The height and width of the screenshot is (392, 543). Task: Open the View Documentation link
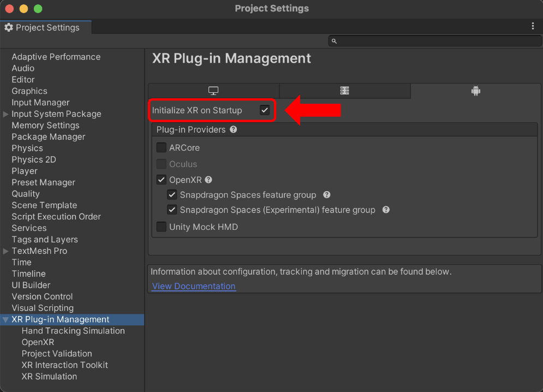pos(194,286)
